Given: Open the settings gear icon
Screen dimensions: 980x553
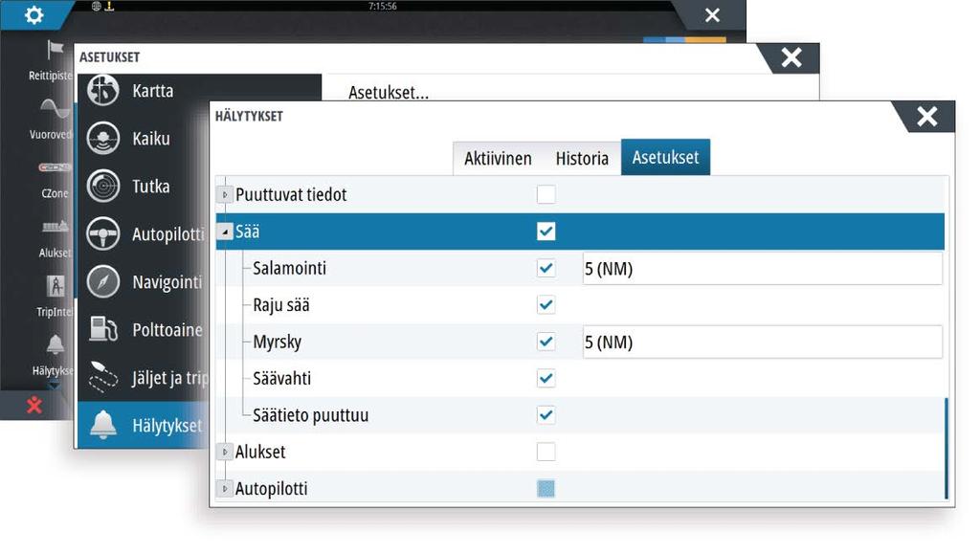Looking at the screenshot, I should click(x=33, y=14).
